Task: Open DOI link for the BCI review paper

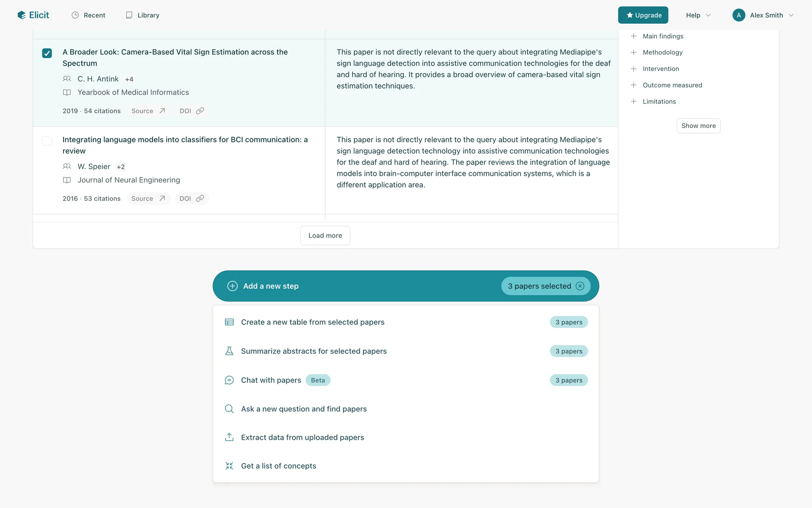Action: point(192,199)
